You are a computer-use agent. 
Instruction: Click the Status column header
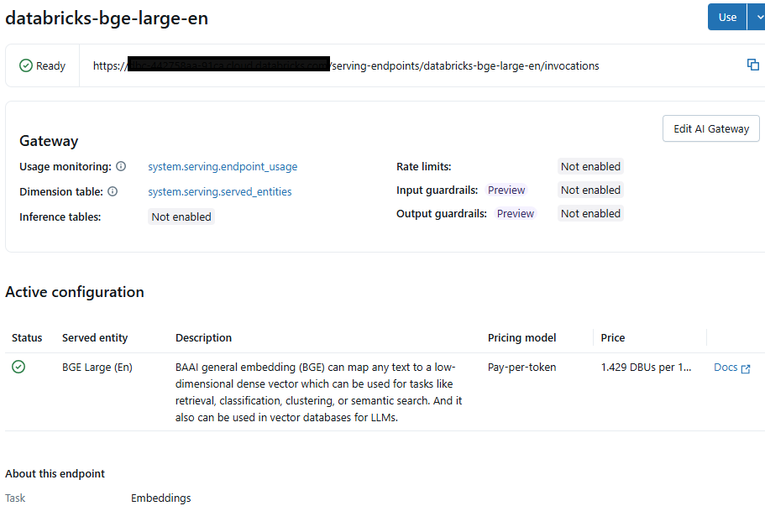[x=27, y=337]
